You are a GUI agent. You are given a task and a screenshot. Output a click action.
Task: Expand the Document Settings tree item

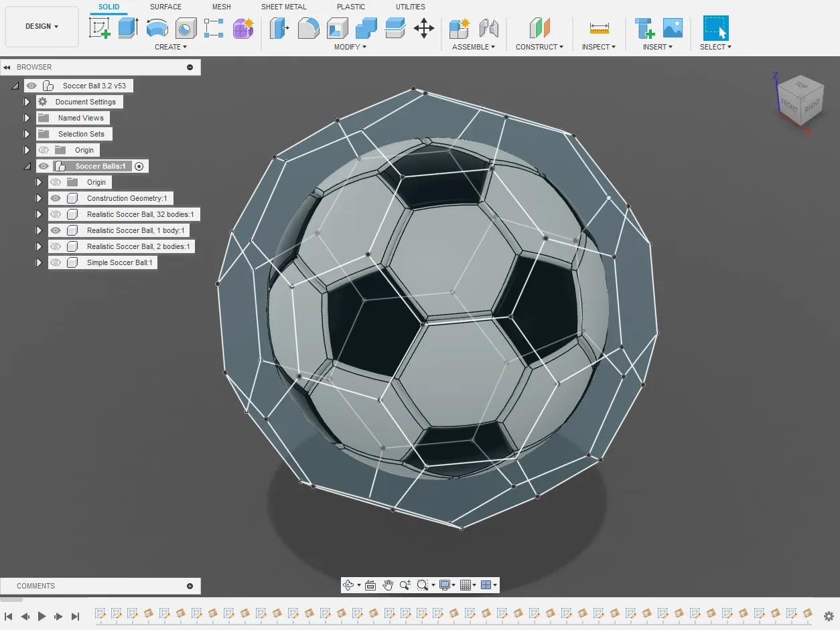tap(27, 101)
